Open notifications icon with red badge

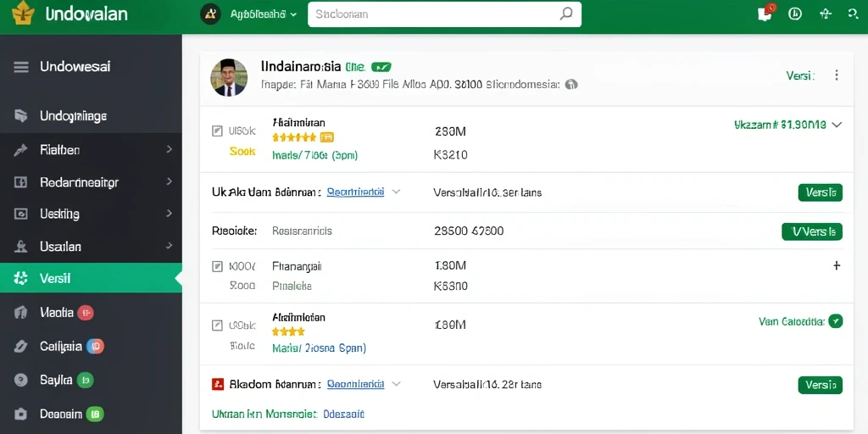[765, 14]
